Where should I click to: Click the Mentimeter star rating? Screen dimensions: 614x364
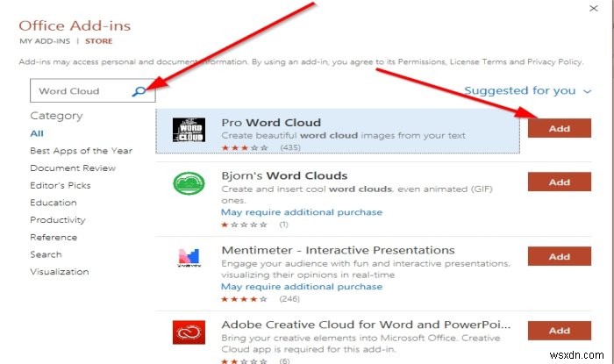click(x=245, y=299)
